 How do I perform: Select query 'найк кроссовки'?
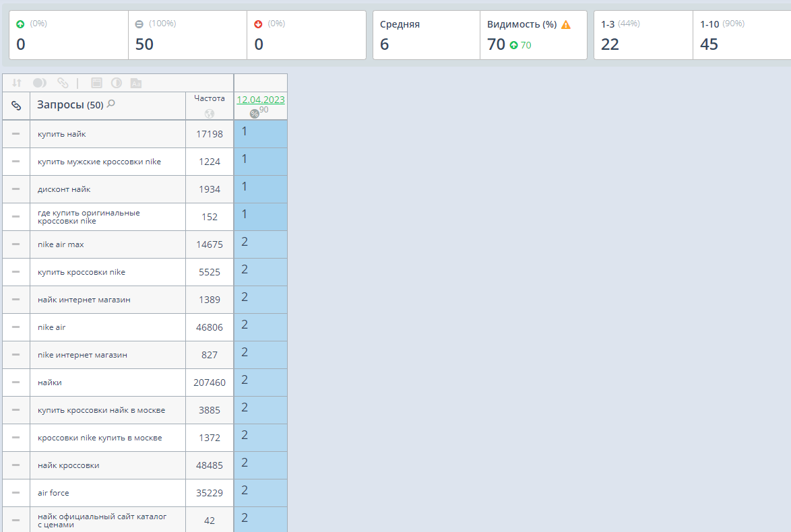[x=68, y=465]
